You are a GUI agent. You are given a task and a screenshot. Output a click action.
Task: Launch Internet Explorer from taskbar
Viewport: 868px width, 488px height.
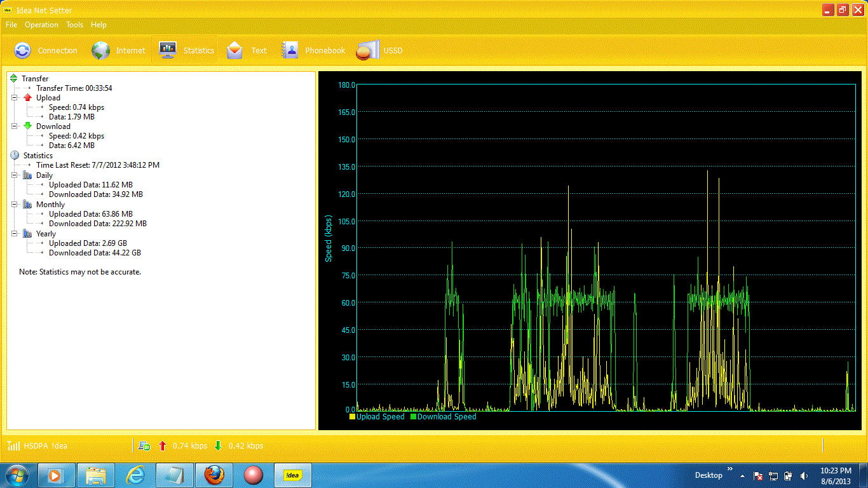point(135,475)
